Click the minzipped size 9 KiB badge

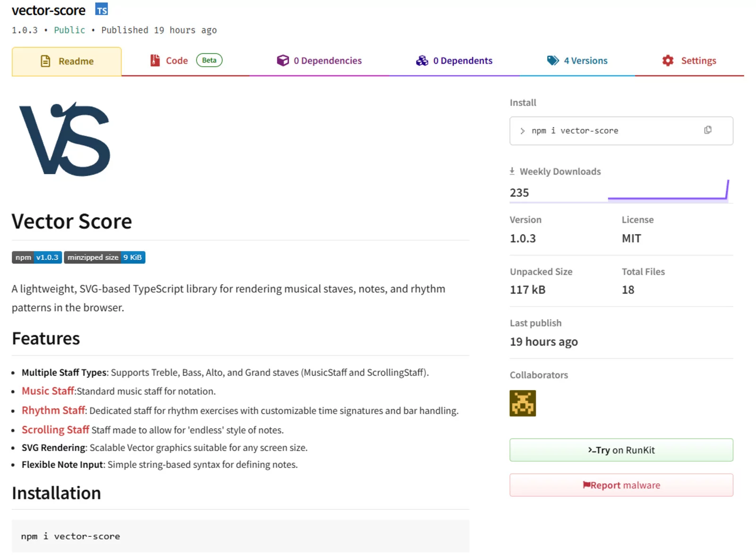pos(104,257)
